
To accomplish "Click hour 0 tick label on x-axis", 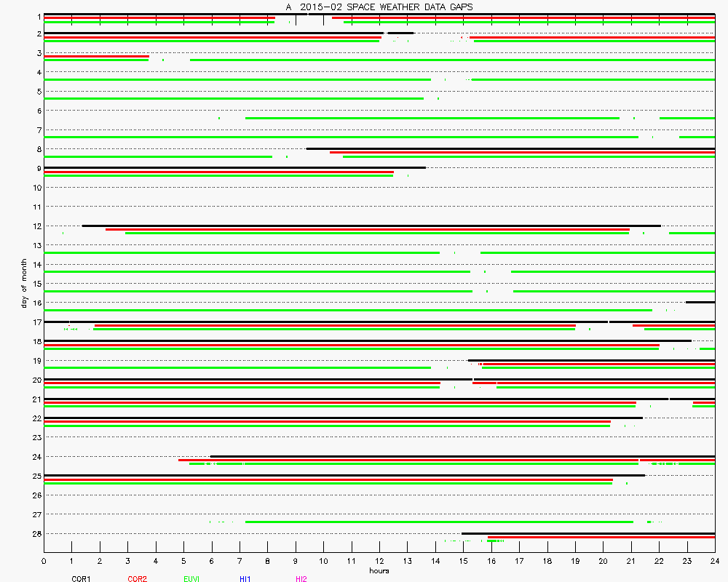I will pyautogui.click(x=44, y=561).
